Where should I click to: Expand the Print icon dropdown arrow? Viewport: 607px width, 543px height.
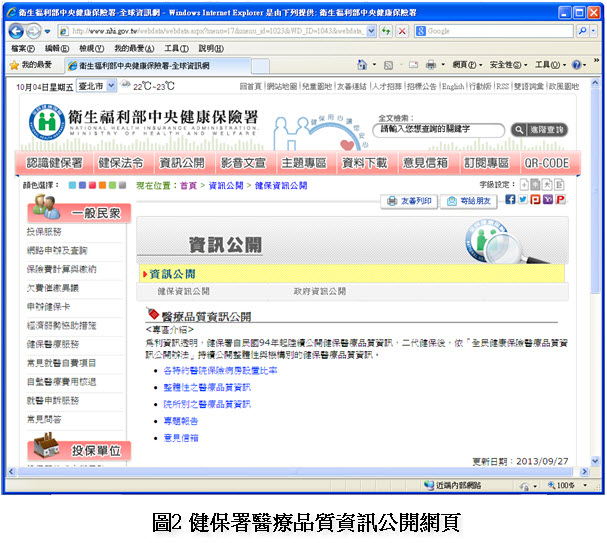(443, 65)
